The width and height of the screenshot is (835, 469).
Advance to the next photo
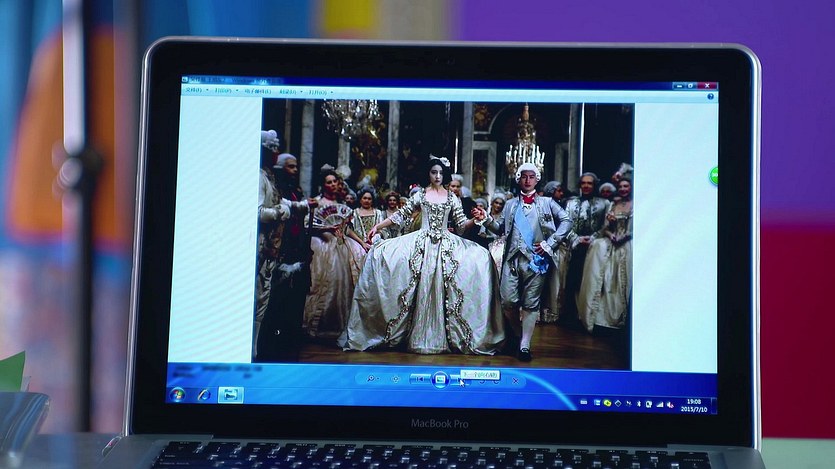(461, 378)
